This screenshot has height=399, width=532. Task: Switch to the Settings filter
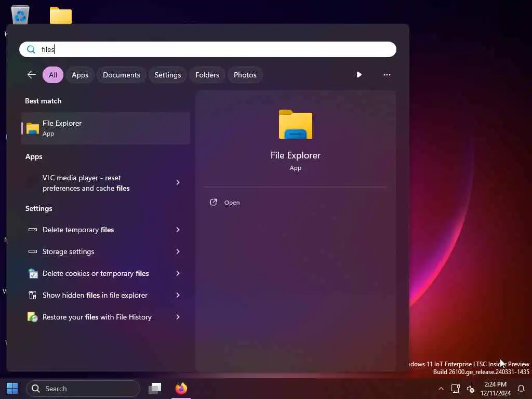coord(168,75)
